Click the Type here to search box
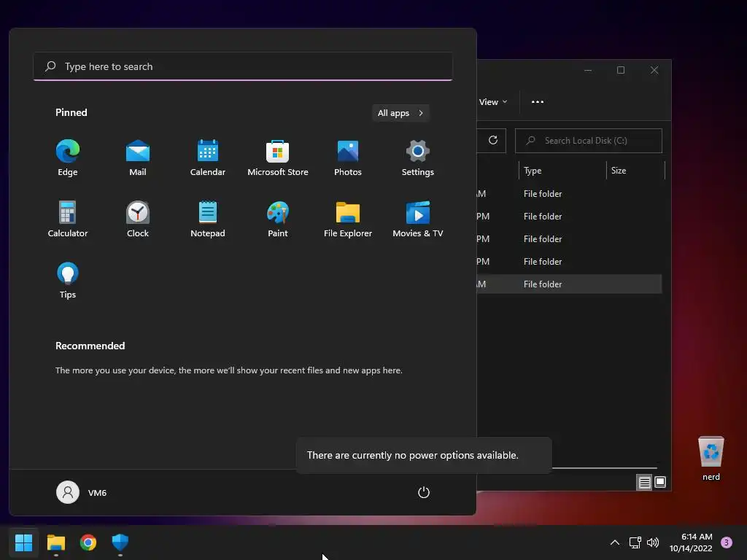Image resolution: width=747 pixels, height=560 pixels. (243, 66)
